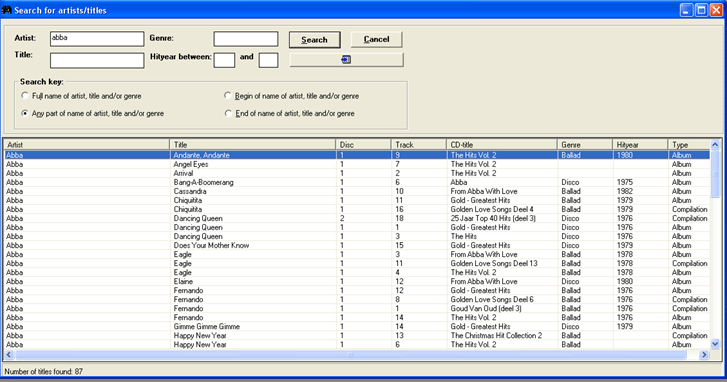
Task: Select the Arrival title row
Action: [357, 173]
